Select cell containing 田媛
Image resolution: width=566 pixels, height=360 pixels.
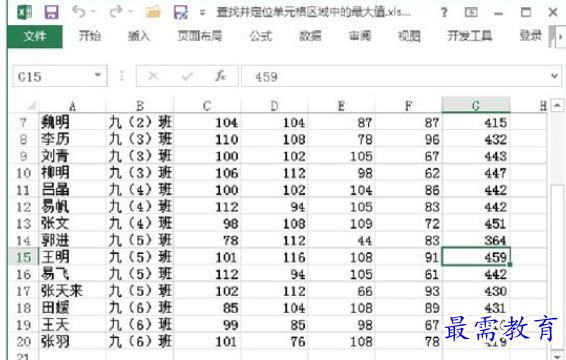(x=72, y=308)
